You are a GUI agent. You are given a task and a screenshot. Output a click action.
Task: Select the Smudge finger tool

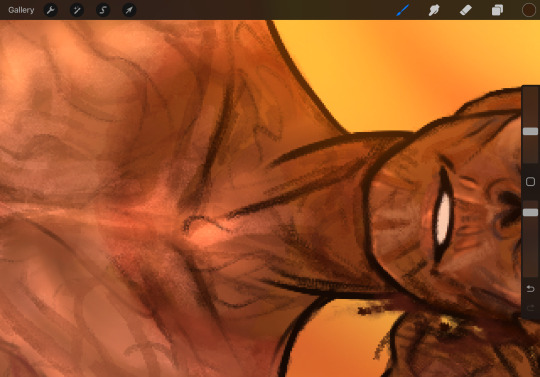(x=434, y=10)
